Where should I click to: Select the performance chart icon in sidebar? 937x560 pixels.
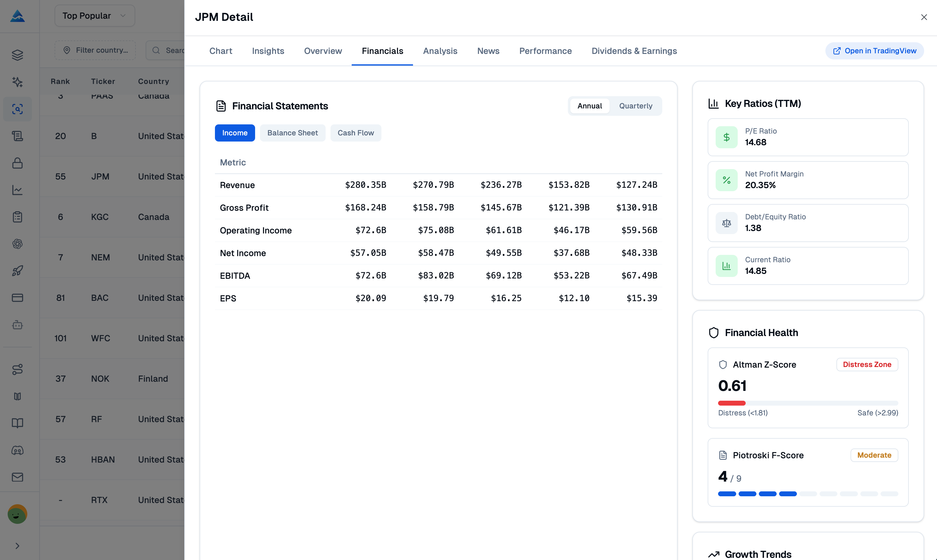coord(17,190)
